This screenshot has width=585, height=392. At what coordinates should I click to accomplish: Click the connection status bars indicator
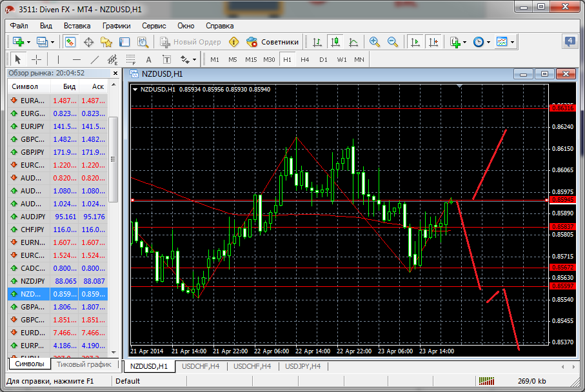pyautogui.click(x=486, y=381)
